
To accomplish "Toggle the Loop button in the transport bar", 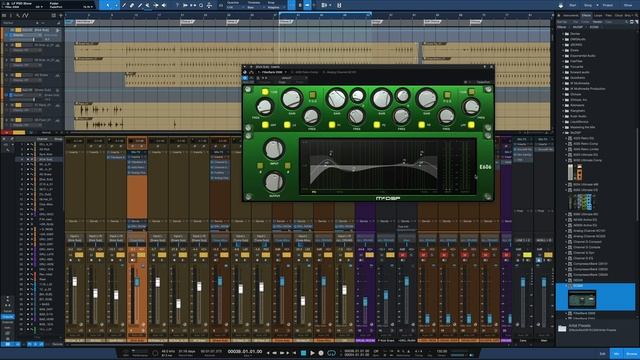I will tap(331, 353).
